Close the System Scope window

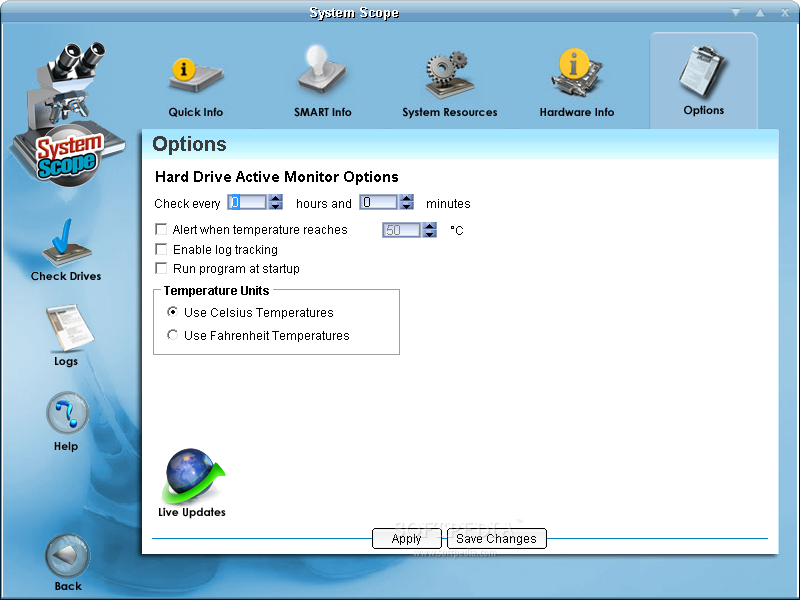point(785,12)
